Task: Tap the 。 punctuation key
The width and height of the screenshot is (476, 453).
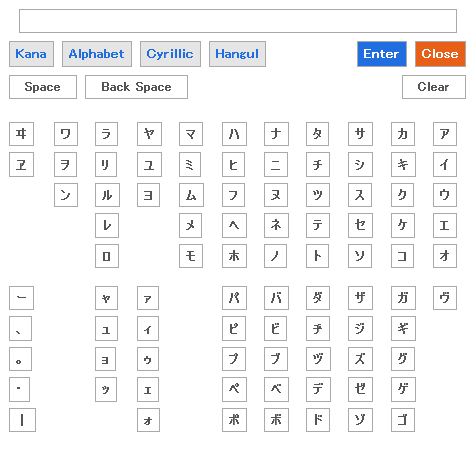Action: [x=20, y=359]
